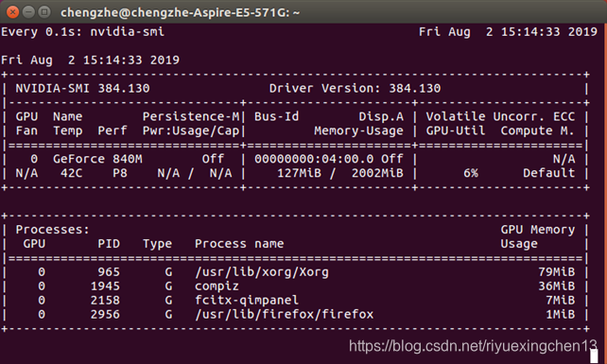This screenshot has width=607, height=364.
Task: Click the 'fcitx-qimpanel' process name
Action: tap(247, 301)
